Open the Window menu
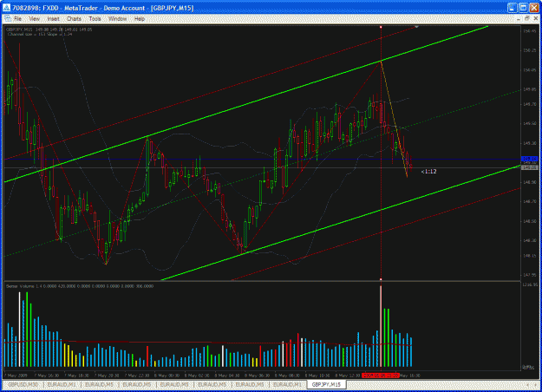 tap(118, 19)
